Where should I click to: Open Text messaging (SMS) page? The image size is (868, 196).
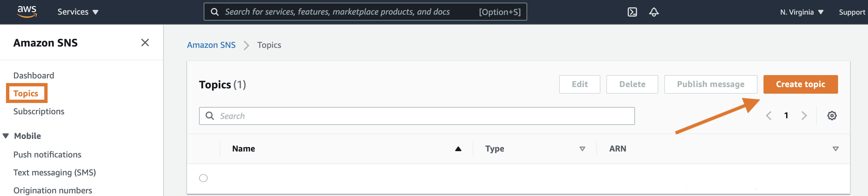point(55,172)
